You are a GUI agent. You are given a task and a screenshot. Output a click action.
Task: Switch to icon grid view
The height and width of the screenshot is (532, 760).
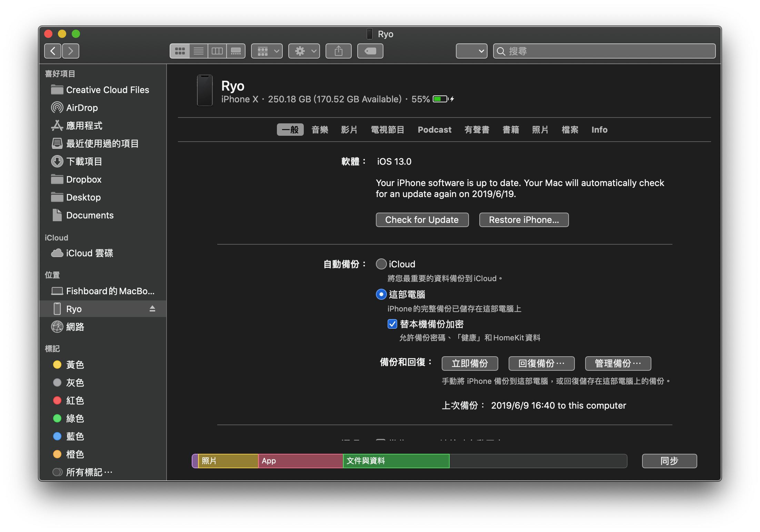tap(180, 51)
